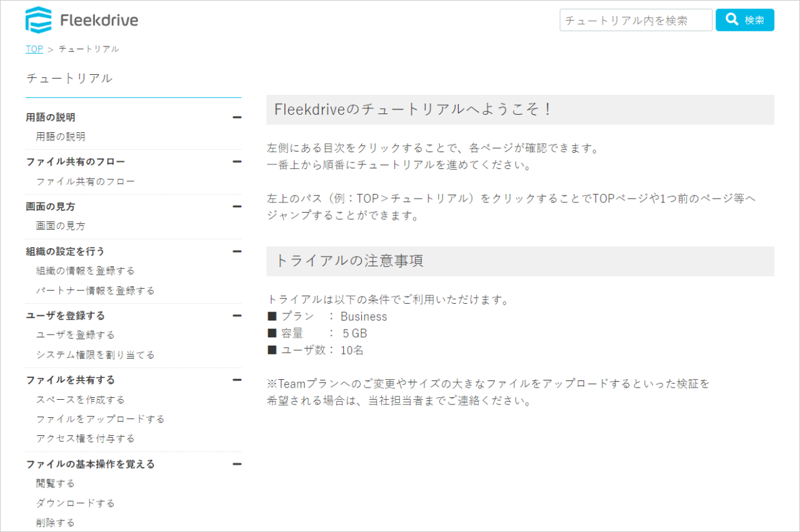800x532 pixels.
Task: Collapse the 用語の説明 section
Action: [x=237, y=117]
